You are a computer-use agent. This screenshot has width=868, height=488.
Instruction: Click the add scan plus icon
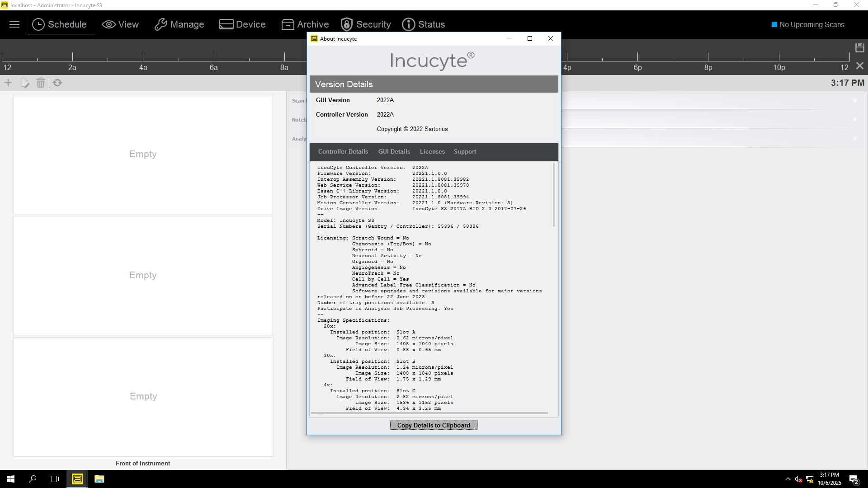pos(8,83)
